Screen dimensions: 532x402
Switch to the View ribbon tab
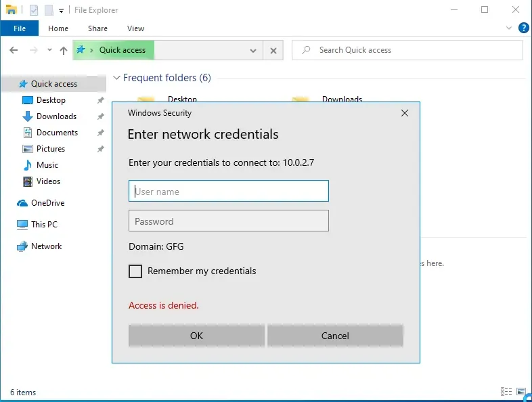[x=136, y=28]
